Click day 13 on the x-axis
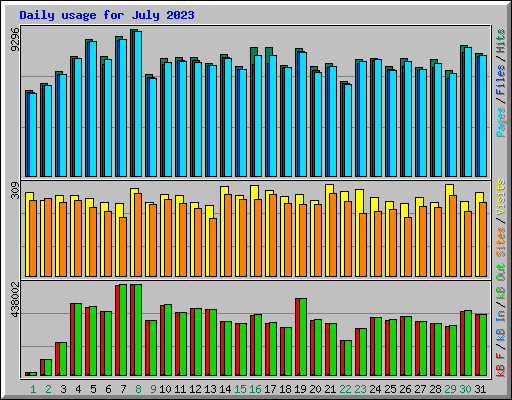The width and height of the screenshot is (512, 400). click(210, 389)
